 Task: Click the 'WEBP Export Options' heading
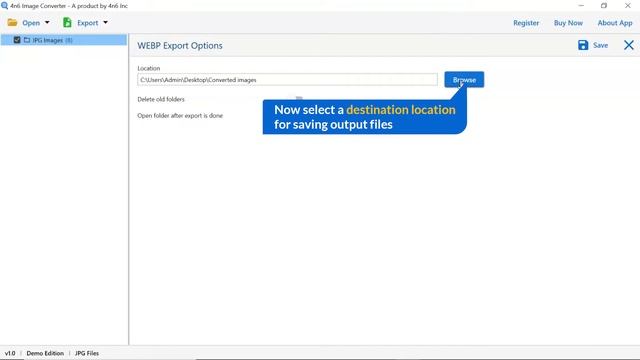pos(180,46)
